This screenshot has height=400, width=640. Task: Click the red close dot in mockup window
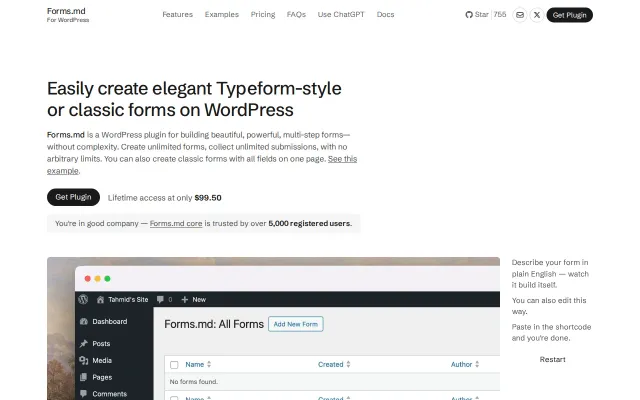[87, 278]
